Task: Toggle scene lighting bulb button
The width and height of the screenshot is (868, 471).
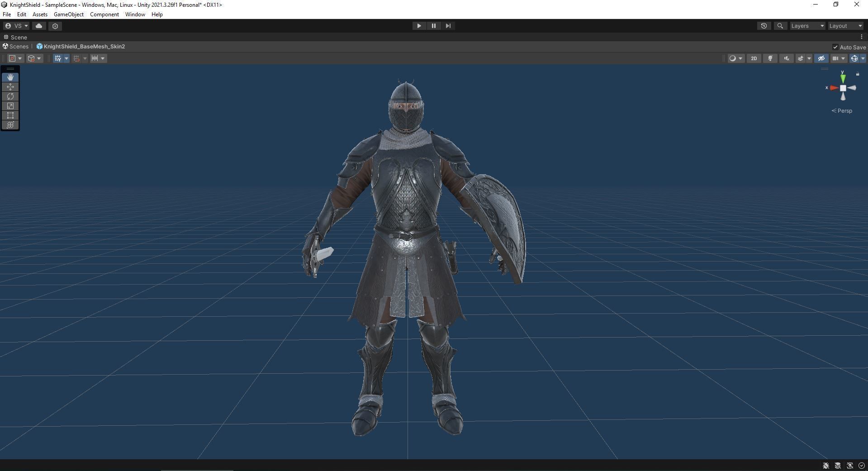Action: [770, 58]
